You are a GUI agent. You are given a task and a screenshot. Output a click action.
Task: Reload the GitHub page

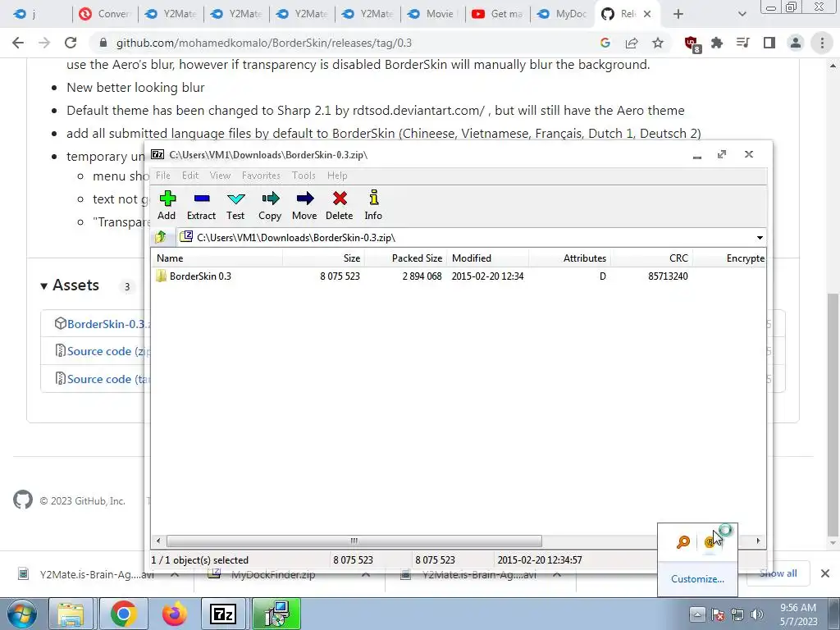71,43
